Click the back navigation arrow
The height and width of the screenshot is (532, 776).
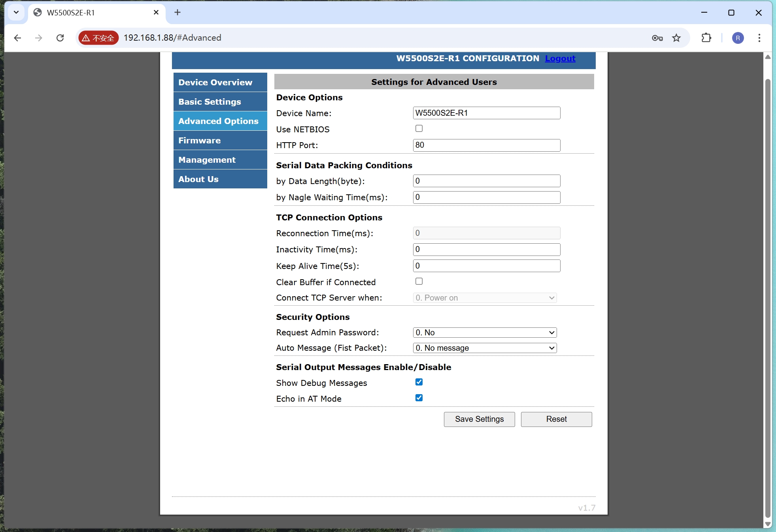point(17,38)
